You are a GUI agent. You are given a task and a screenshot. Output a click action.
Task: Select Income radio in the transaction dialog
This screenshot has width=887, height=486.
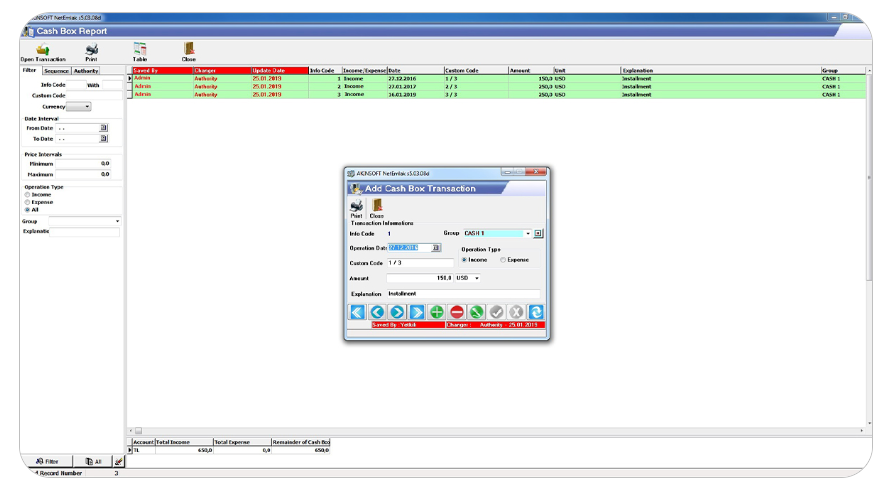(x=464, y=260)
